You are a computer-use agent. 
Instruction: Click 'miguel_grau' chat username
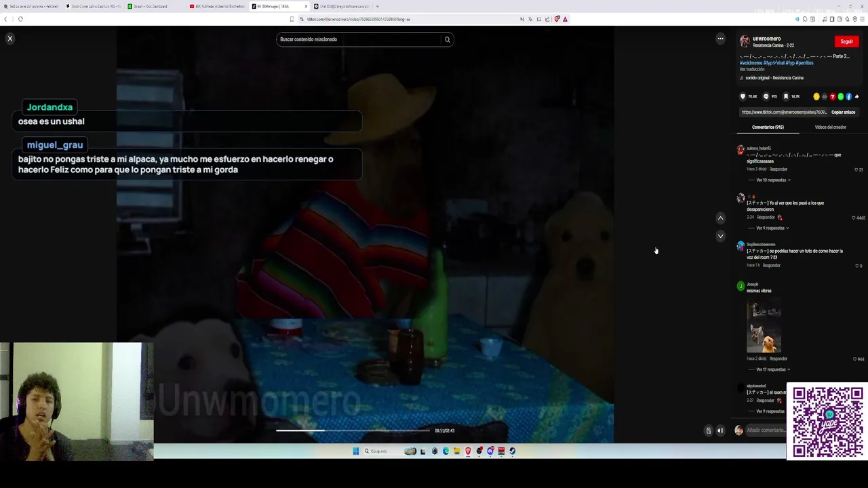[55, 145]
